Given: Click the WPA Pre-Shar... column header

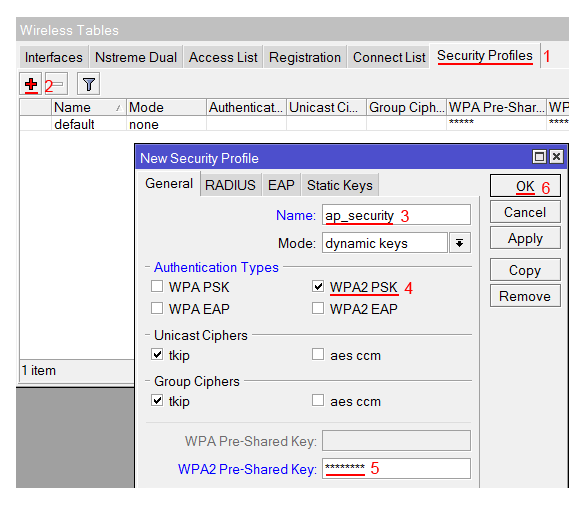Looking at the screenshot, I should click(x=496, y=107).
